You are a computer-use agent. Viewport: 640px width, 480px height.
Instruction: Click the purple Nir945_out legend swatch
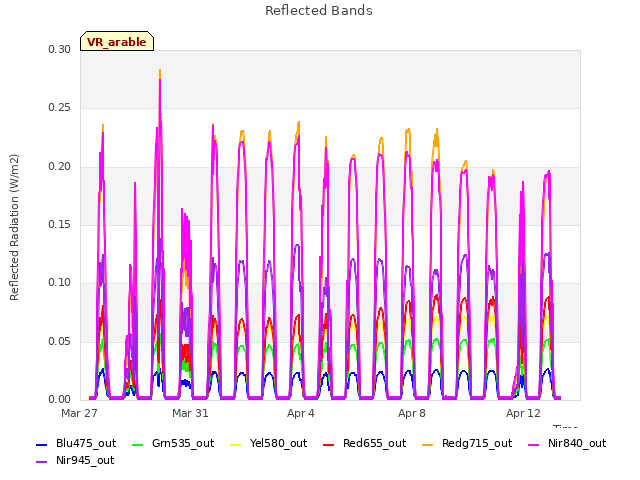(42, 462)
